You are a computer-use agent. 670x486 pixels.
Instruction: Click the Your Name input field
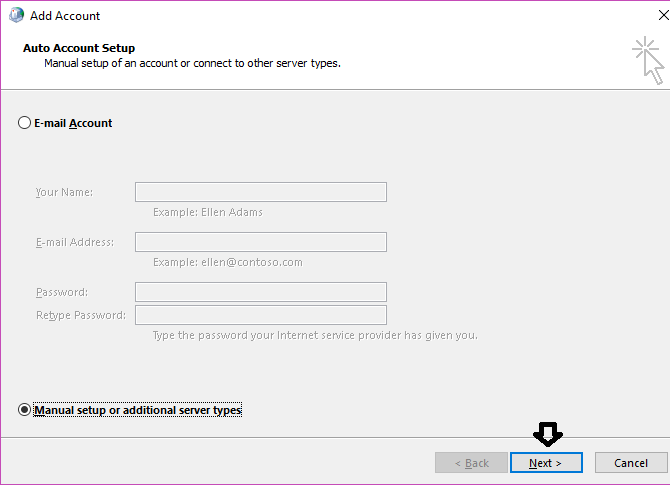pyautogui.click(x=261, y=192)
